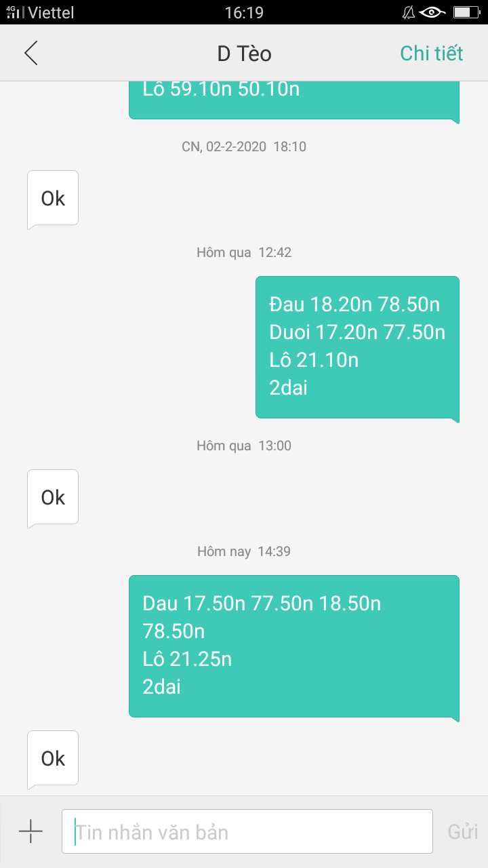Open Chi tiết conversation details
488x868 pixels.
(x=431, y=53)
